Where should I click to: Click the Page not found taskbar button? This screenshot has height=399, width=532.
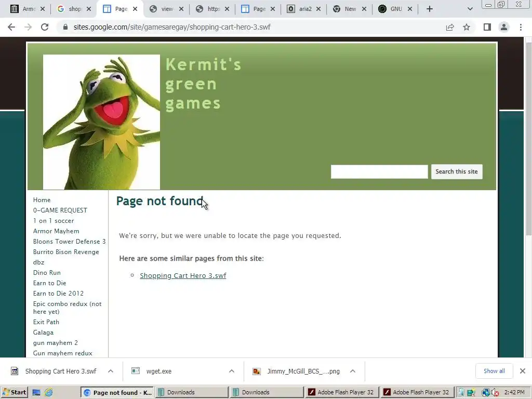117,393
